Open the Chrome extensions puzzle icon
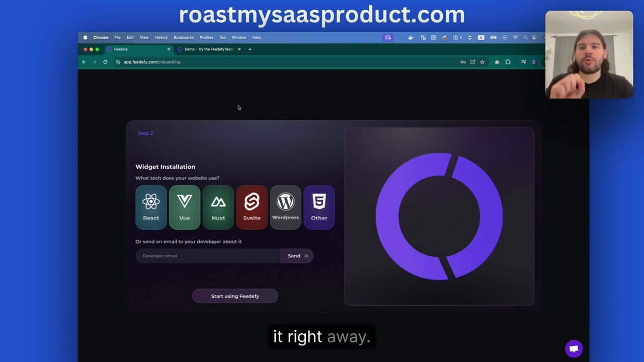This screenshot has width=644, height=362. pos(508,62)
